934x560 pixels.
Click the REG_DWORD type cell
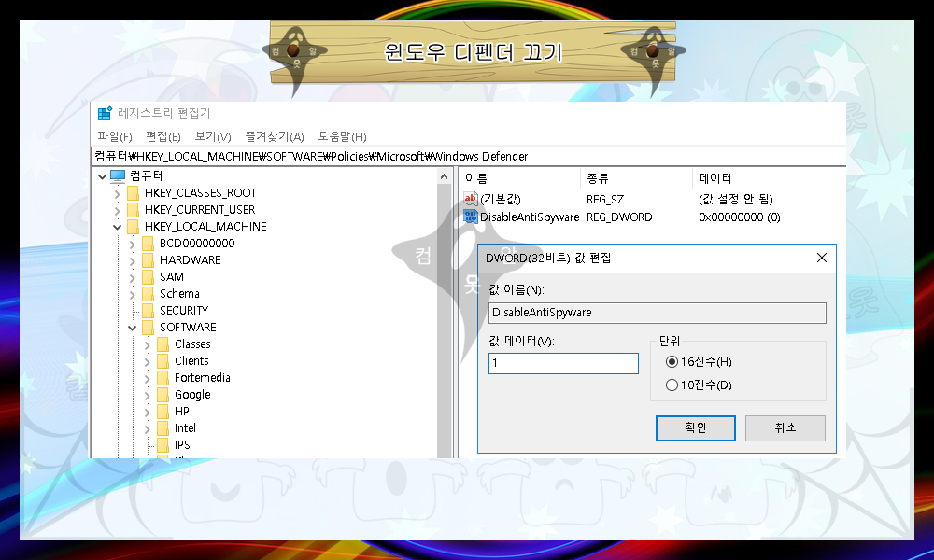pos(619,217)
